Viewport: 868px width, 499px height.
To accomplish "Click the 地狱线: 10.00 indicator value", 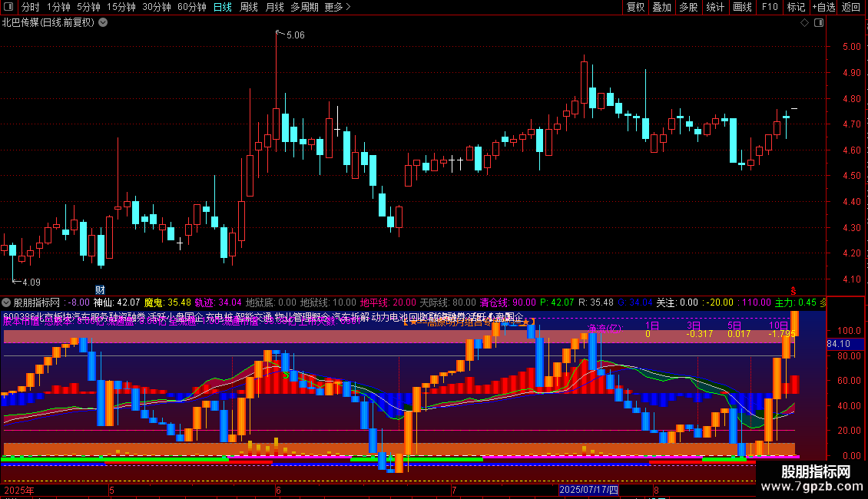I will tap(328, 302).
